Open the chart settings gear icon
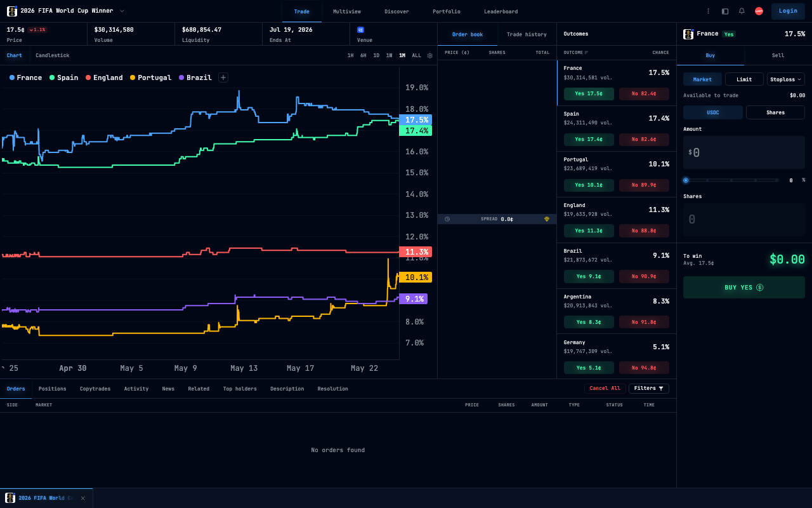This screenshot has height=508, width=812. click(429, 55)
